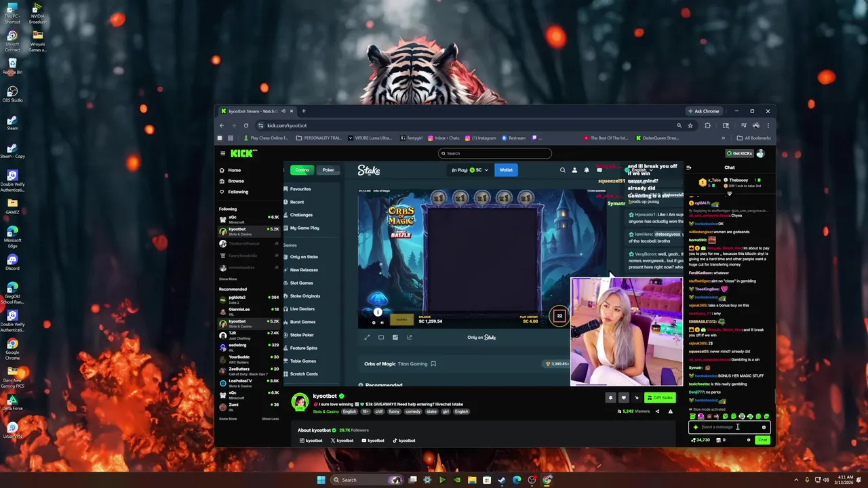Image resolution: width=868 pixels, height=488 pixels.
Task: Click the green Chat send button
Action: [x=763, y=440]
